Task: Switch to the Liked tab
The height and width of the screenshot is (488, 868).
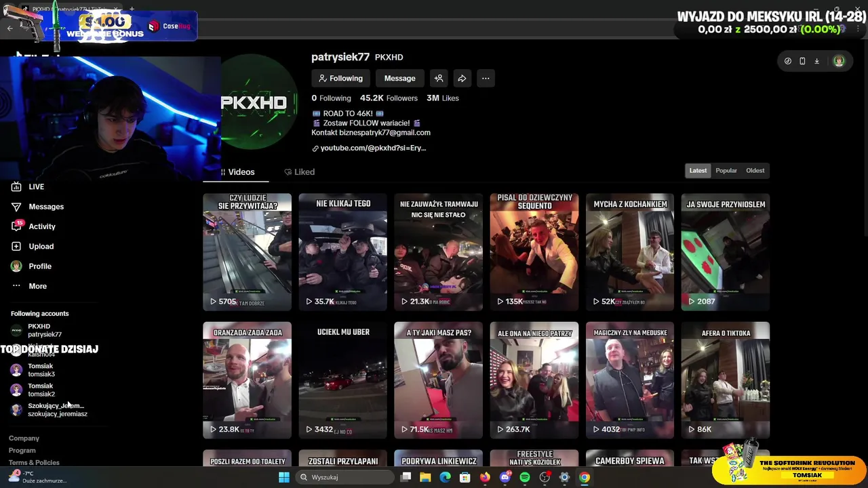Action: pos(299,172)
